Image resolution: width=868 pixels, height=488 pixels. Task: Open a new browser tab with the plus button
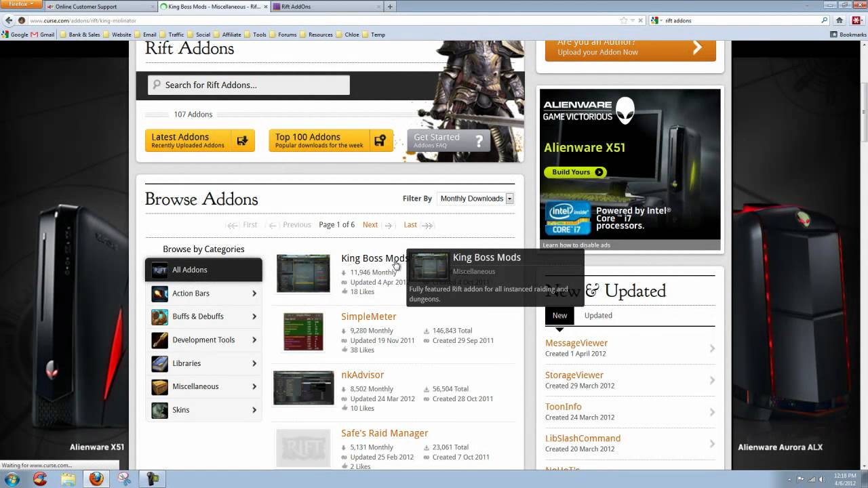389,7
